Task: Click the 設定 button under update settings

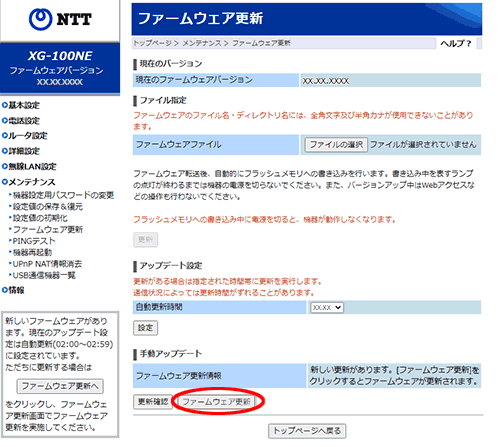Action: point(146,328)
